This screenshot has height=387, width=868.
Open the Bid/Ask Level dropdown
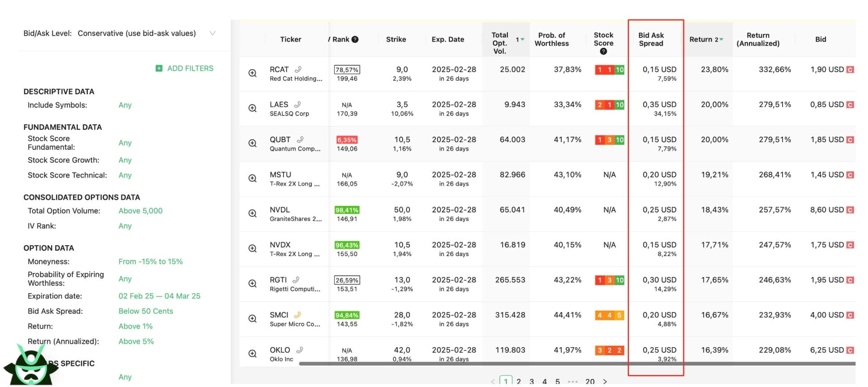point(212,33)
